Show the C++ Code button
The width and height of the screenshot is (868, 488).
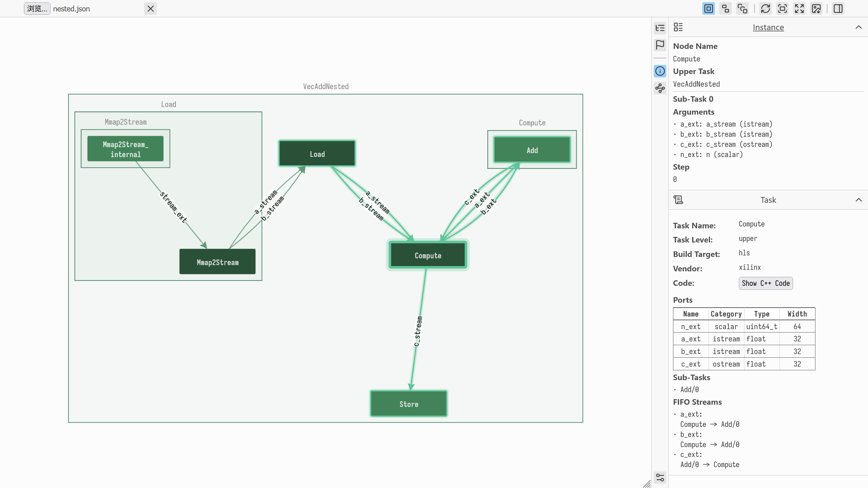click(766, 283)
